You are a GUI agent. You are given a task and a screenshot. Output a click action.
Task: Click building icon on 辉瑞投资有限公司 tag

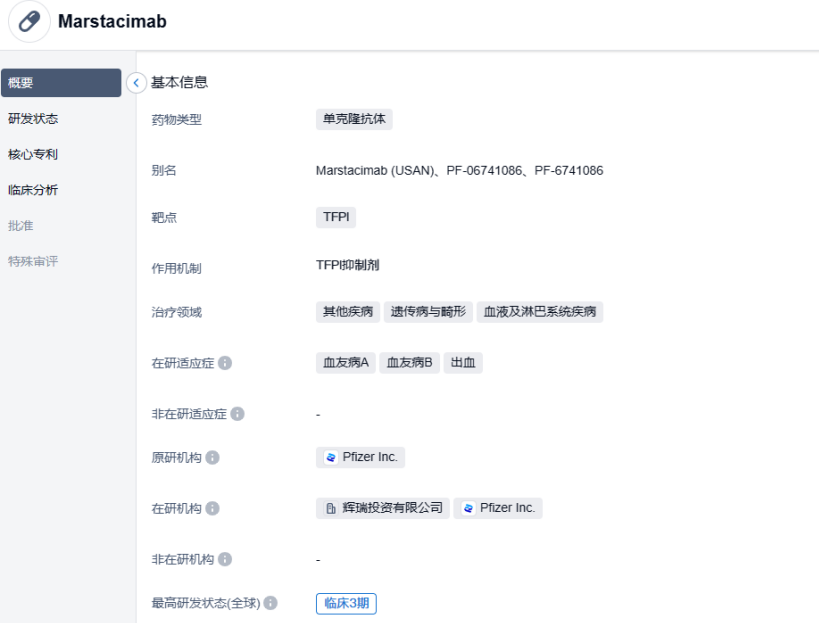click(x=331, y=509)
